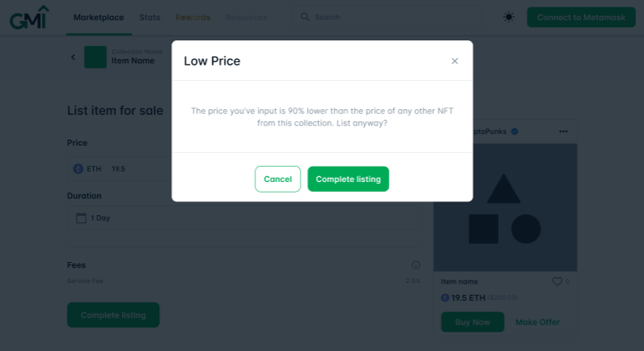Open the Rewards menu item

click(192, 17)
